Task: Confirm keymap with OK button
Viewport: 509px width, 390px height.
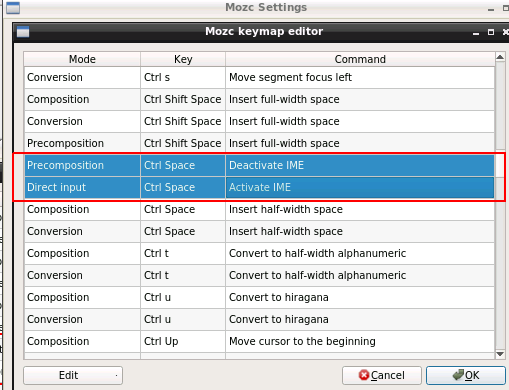Action: 466,375
